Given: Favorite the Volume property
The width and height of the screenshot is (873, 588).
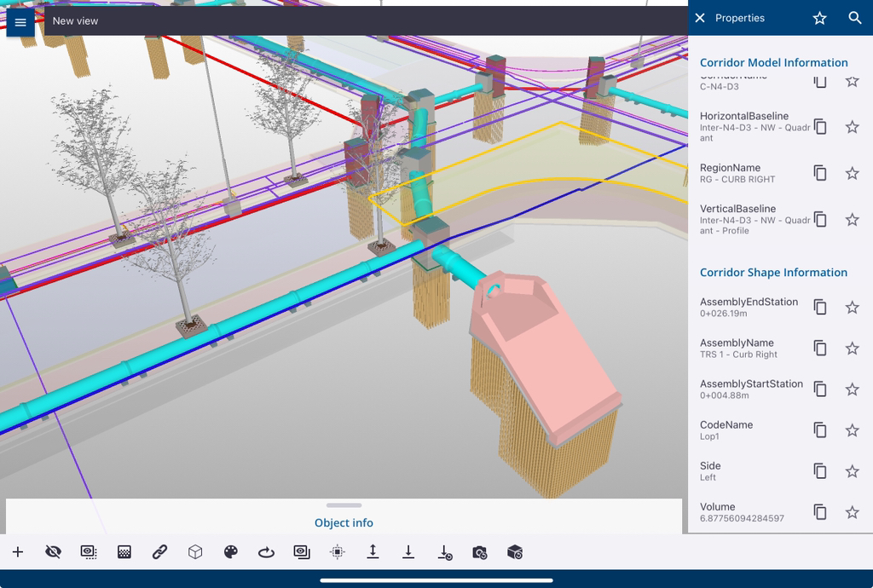Looking at the screenshot, I should 852,512.
